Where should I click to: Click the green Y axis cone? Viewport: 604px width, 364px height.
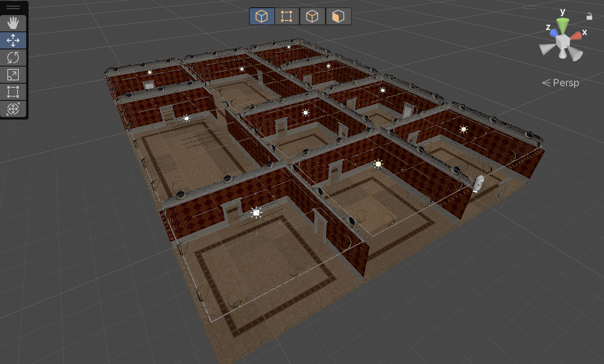(563, 26)
